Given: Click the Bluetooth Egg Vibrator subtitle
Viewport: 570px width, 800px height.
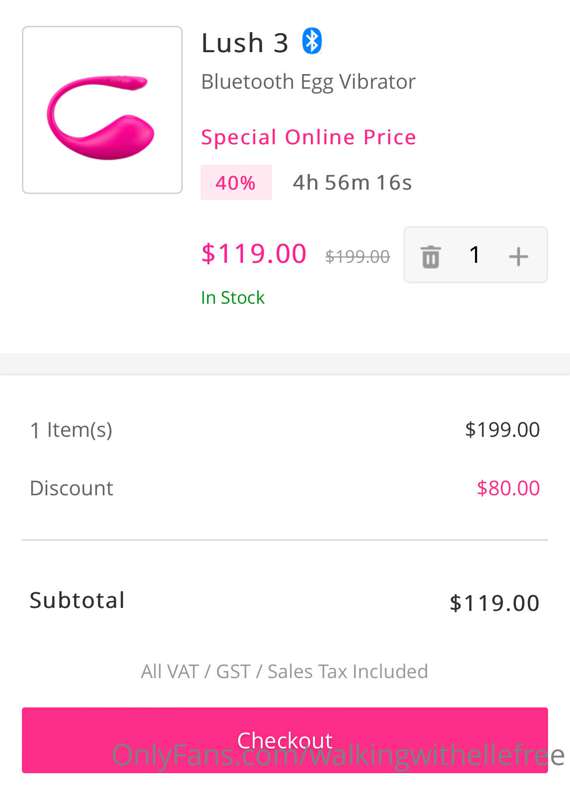Looking at the screenshot, I should (x=308, y=82).
